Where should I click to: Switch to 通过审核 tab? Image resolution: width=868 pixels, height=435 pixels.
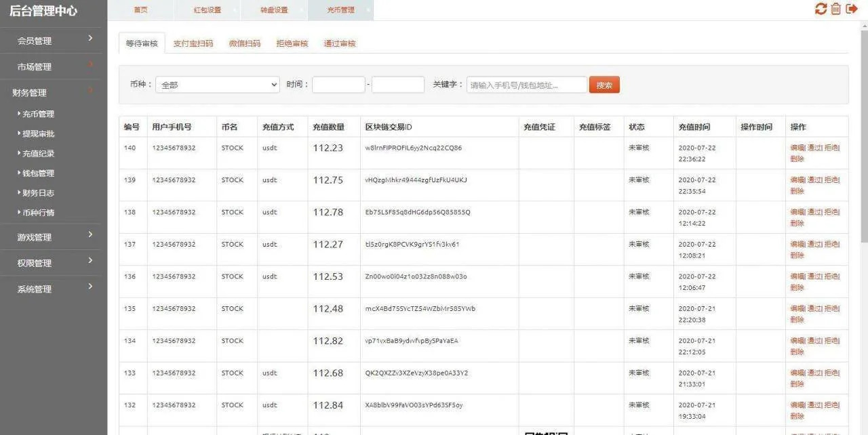(339, 43)
